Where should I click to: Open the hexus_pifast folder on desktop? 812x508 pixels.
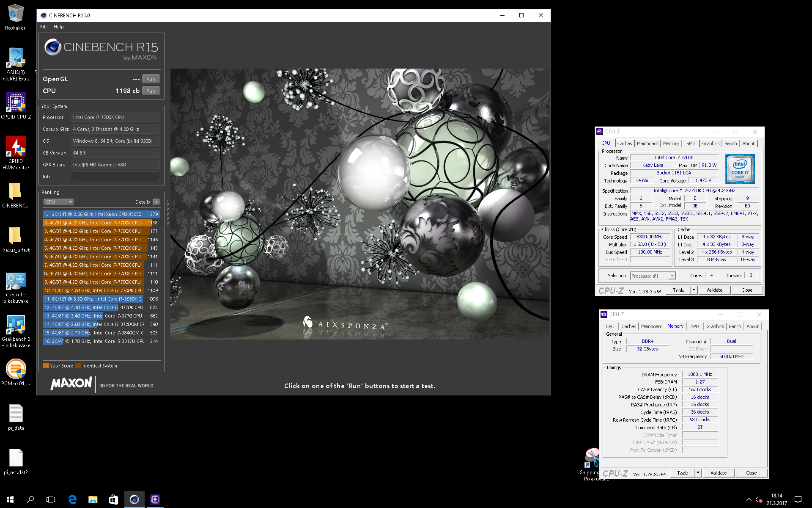(x=16, y=239)
